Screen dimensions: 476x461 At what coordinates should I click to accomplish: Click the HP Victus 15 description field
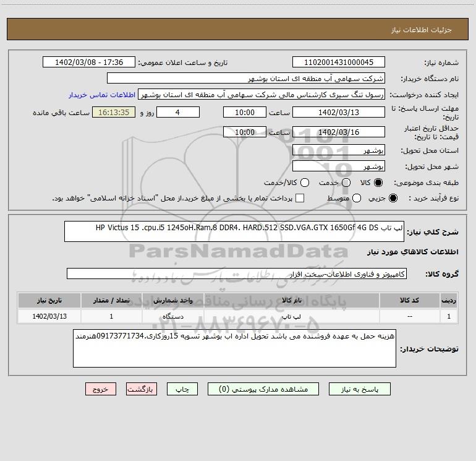coord(234,231)
